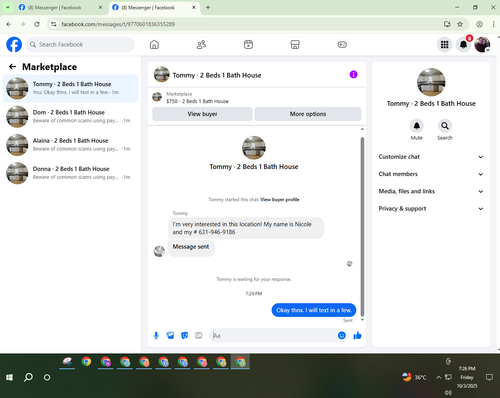Attach a file with the photo icon
The height and width of the screenshot is (398, 500).
pyautogui.click(x=170, y=335)
